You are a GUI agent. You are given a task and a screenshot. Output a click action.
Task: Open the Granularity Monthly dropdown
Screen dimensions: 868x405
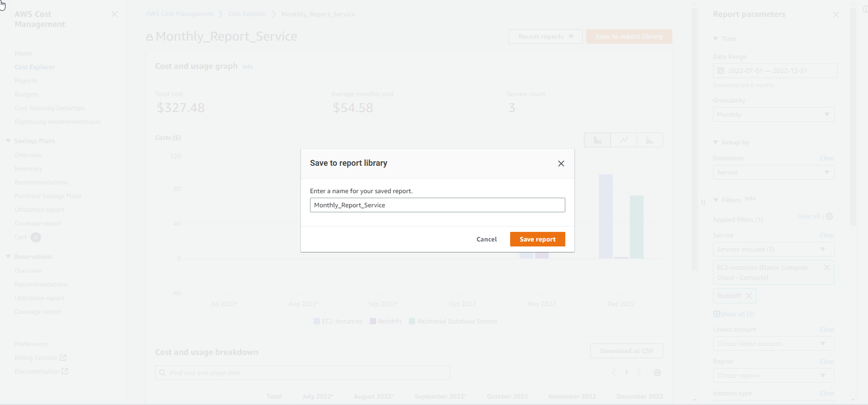click(774, 114)
